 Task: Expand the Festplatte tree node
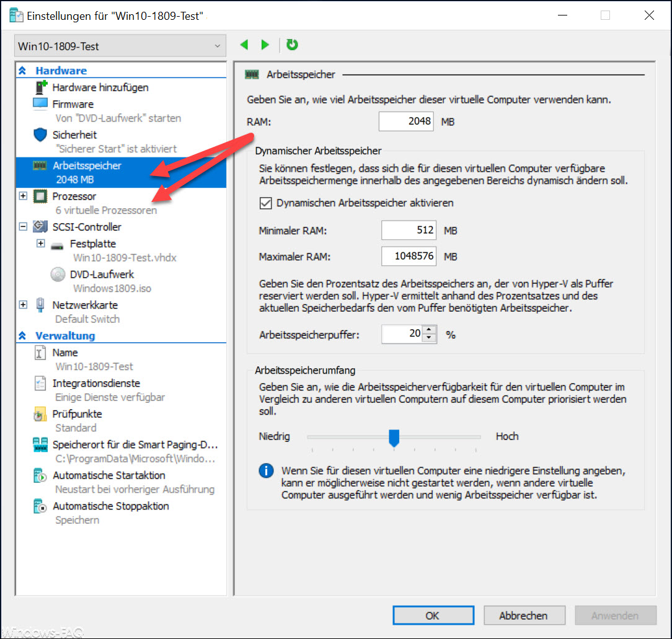(41, 244)
